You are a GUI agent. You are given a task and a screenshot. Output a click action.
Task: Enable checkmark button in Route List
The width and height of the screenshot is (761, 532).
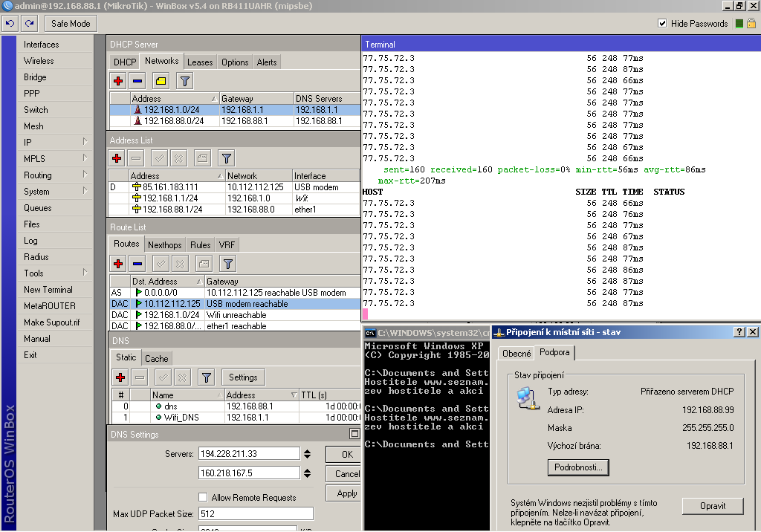[161, 264]
